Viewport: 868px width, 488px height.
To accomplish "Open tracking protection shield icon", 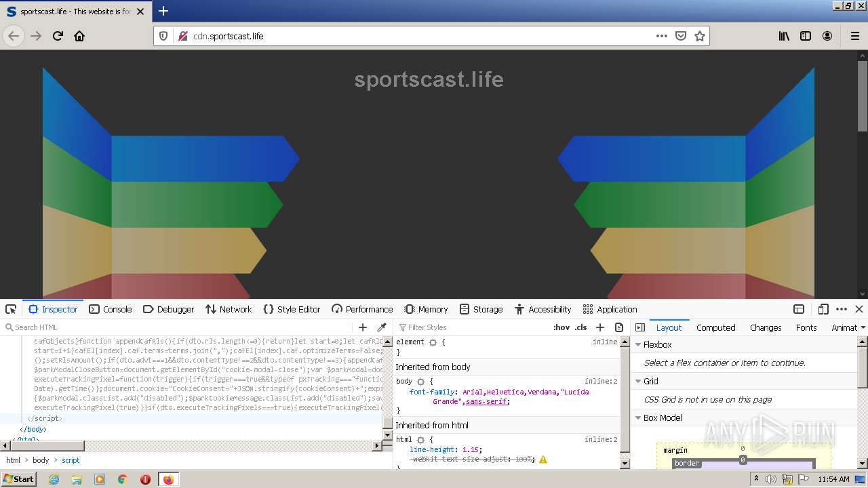I will (x=163, y=36).
